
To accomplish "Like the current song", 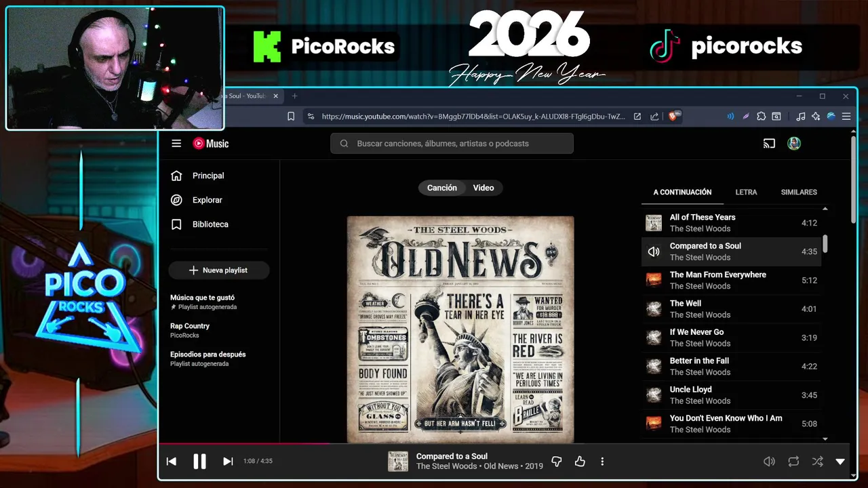I will (580, 462).
